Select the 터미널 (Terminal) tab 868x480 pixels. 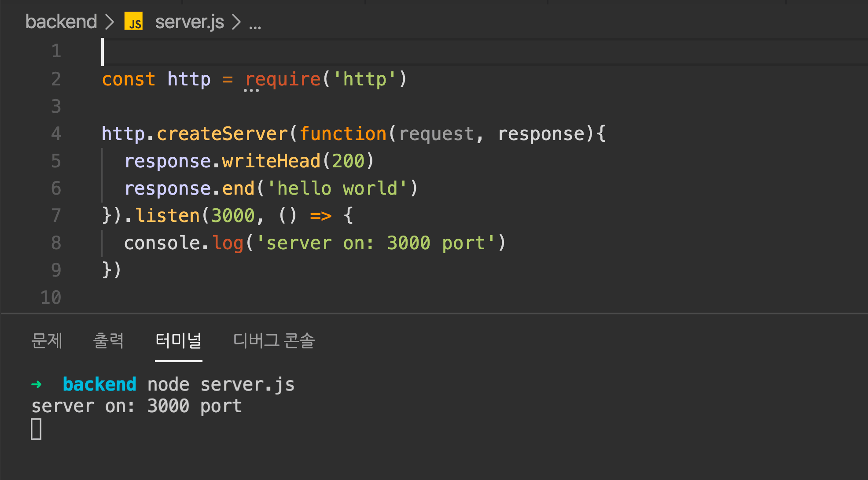coord(178,340)
